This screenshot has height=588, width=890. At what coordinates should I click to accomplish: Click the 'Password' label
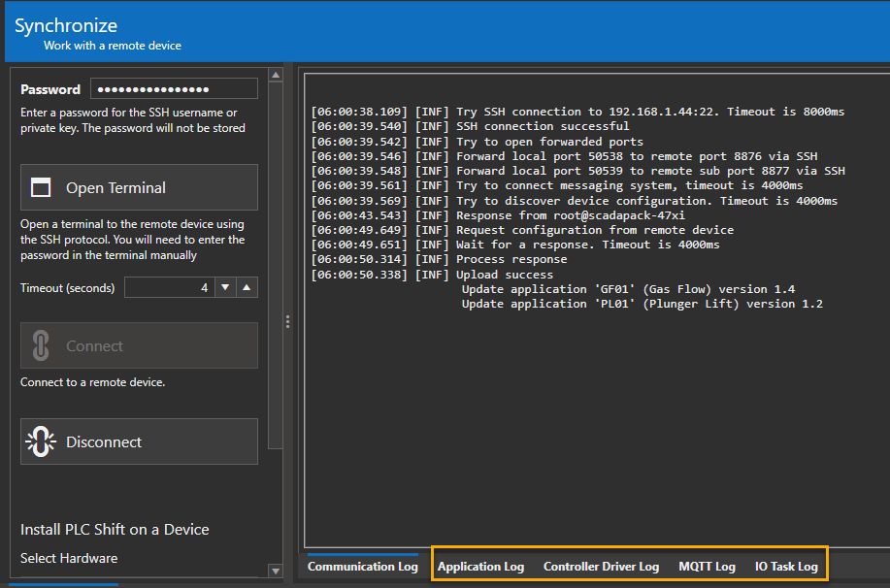[x=50, y=89]
